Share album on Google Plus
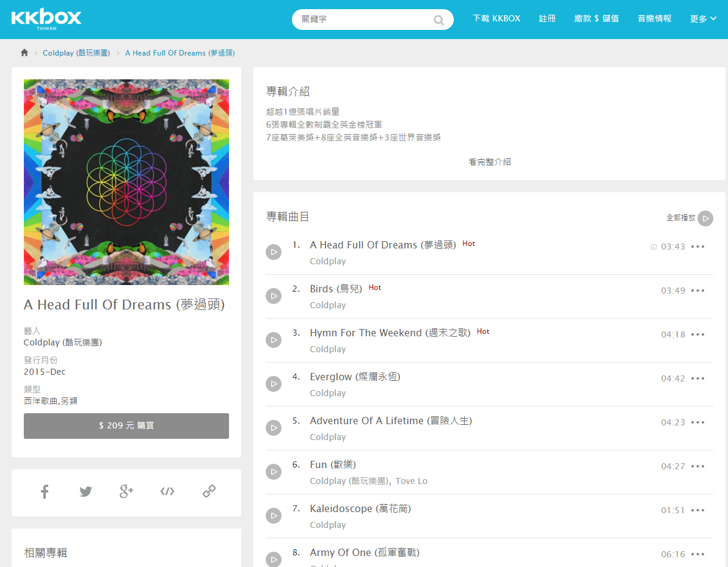The image size is (728, 567). (x=126, y=491)
